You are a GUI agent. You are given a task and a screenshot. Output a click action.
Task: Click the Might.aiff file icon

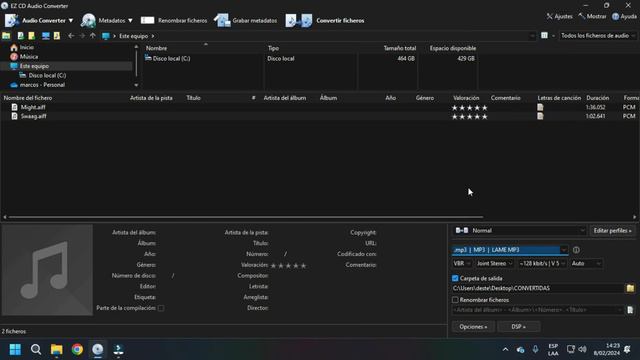pyautogui.click(x=14, y=107)
